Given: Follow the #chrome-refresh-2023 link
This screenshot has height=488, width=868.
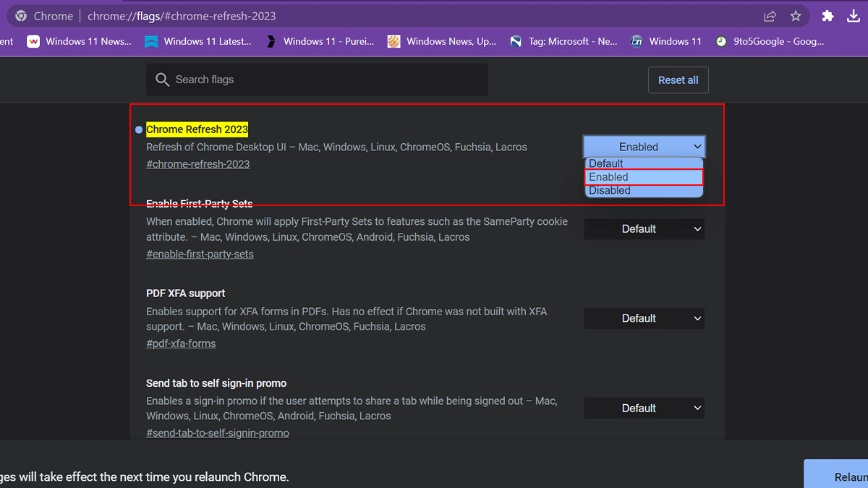Looking at the screenshot, I should (197, 164).
